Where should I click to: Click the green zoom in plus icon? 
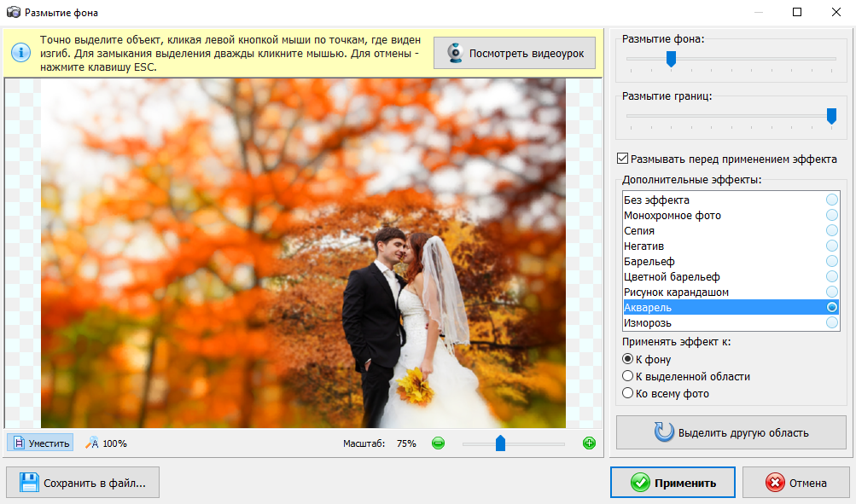[x=589, y=443]
